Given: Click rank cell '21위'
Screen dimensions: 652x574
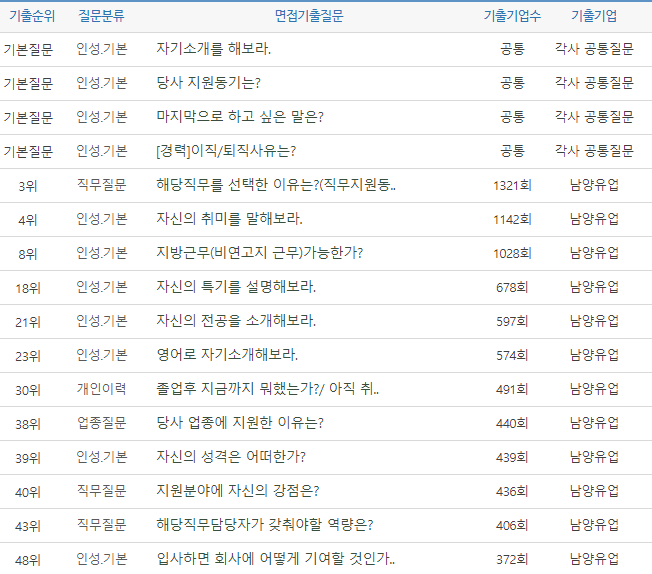Looking at the screenshot, I should pyautogui.click(x=28, y=322).
